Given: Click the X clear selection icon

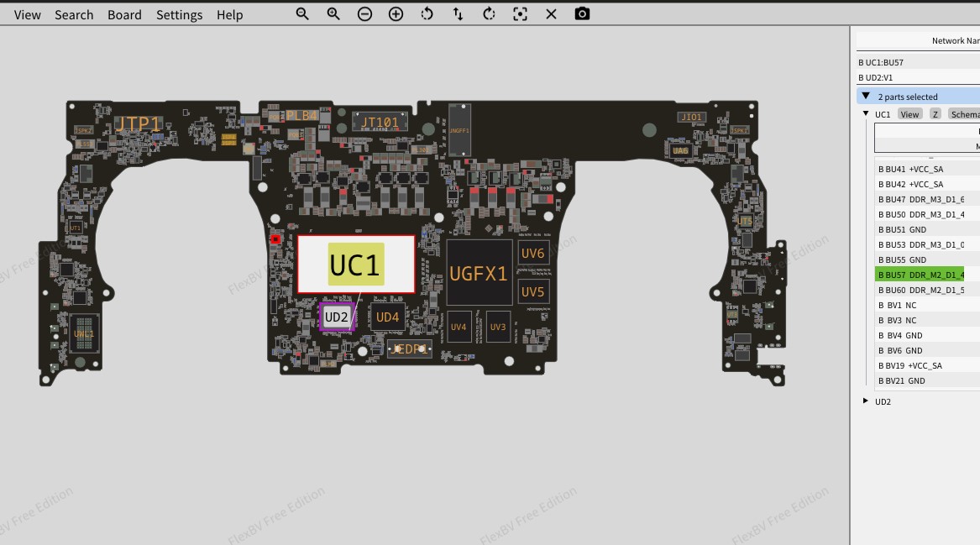Looking at the screenshot, I should [551, 13].
